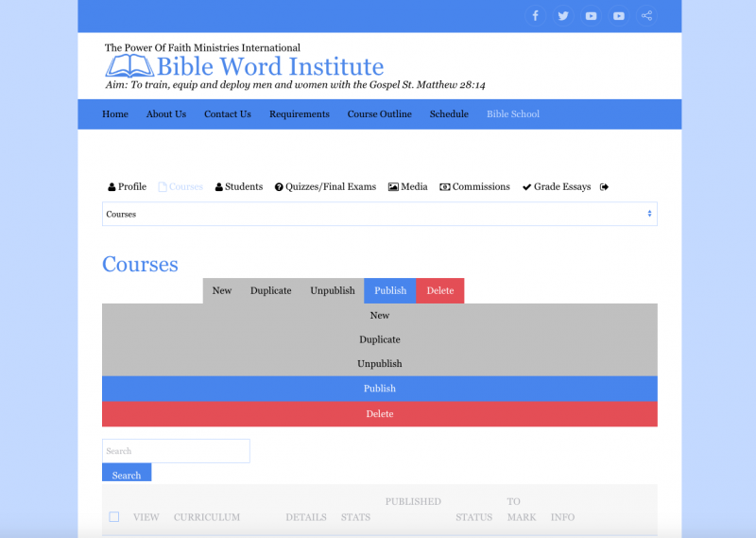Open the Media section
The image size is (756, 538).
(x=408, y=186)
